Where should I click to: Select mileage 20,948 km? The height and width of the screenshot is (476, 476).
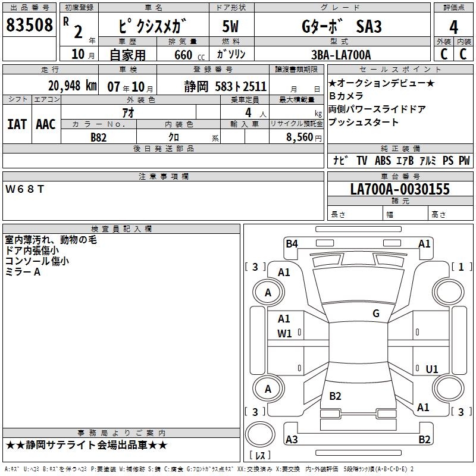tap(73, 86)
